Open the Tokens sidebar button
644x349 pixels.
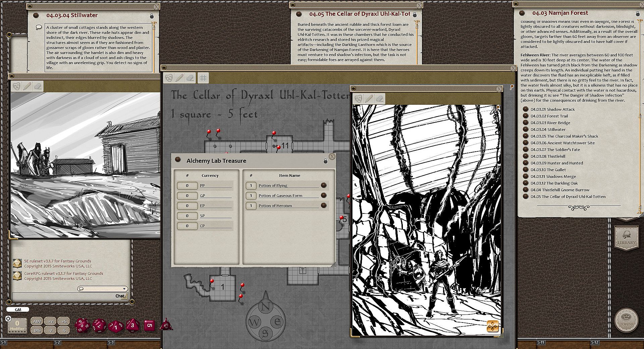[x=626, y=320]
